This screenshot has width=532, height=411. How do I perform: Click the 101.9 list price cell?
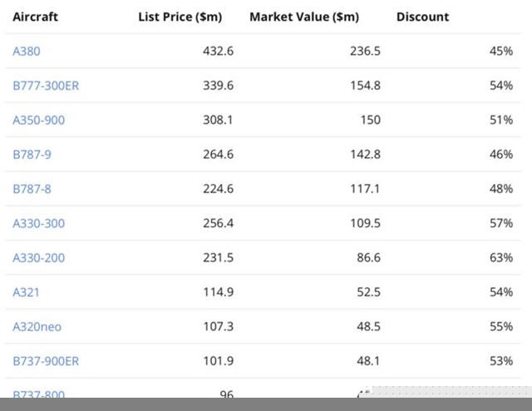point(219,361)
